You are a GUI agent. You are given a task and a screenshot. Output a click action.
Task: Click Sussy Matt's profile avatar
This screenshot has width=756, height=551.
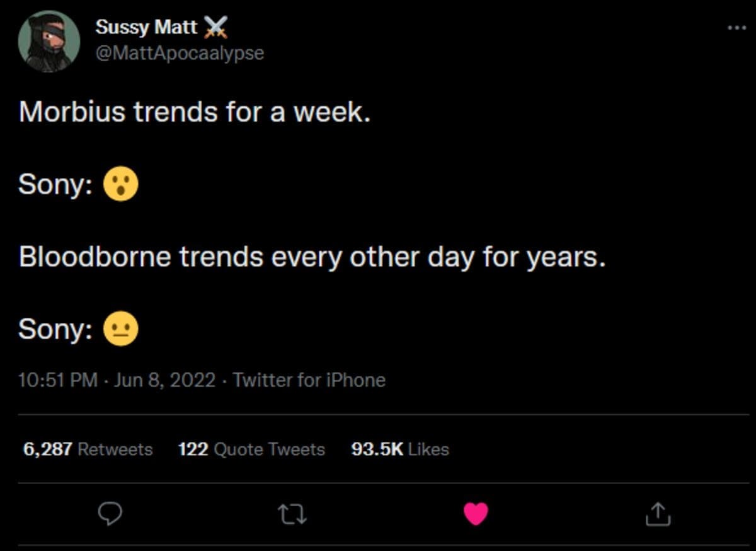coord(49,41)
